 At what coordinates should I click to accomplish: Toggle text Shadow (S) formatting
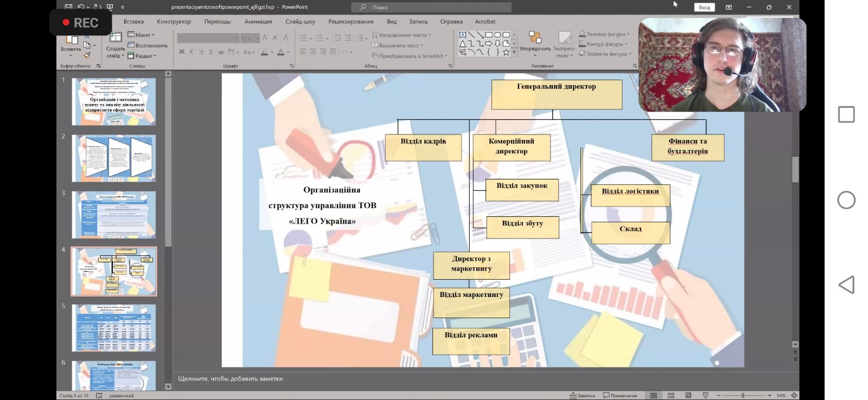210,52
